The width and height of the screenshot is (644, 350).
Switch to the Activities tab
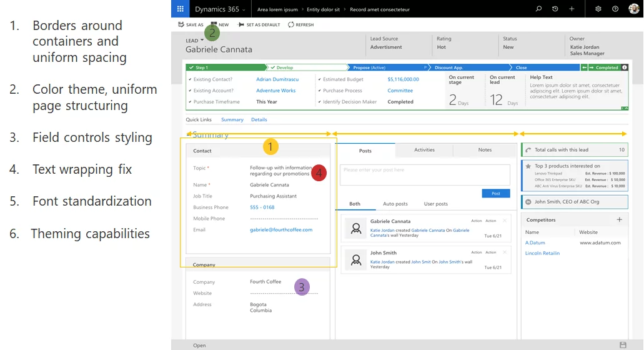coord(424,150)
